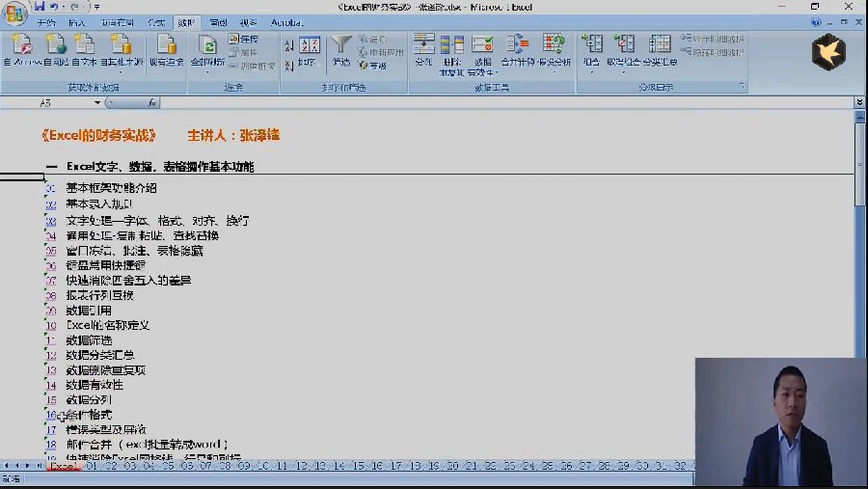This screenshot has height=489, width=868.
Task: Open link 14 数据有效性
Action: (x=51, y=386)
